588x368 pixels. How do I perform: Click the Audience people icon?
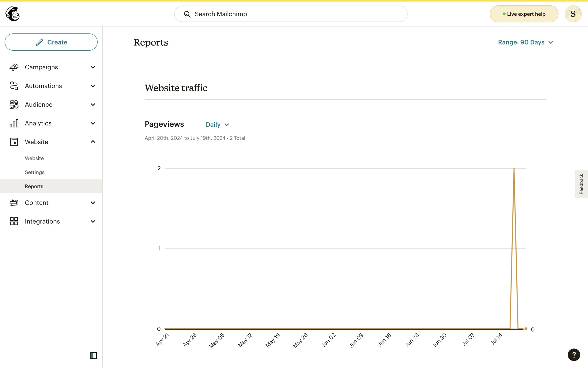coord(14,105)
